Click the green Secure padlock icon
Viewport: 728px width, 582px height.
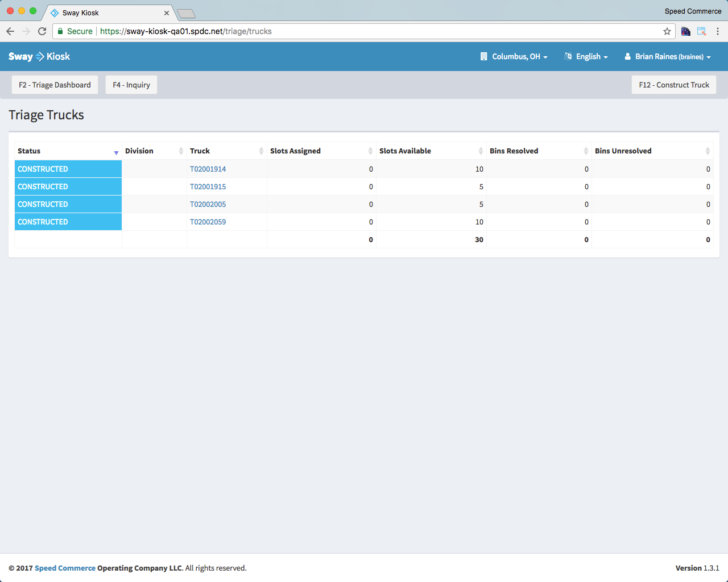pyautogui.click(x=60, y=31)
